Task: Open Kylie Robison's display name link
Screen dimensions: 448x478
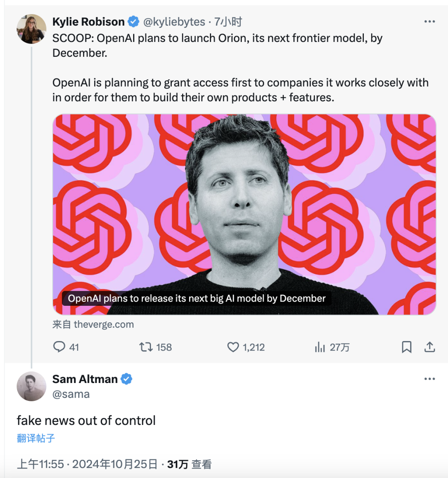Action: [88, 22]
